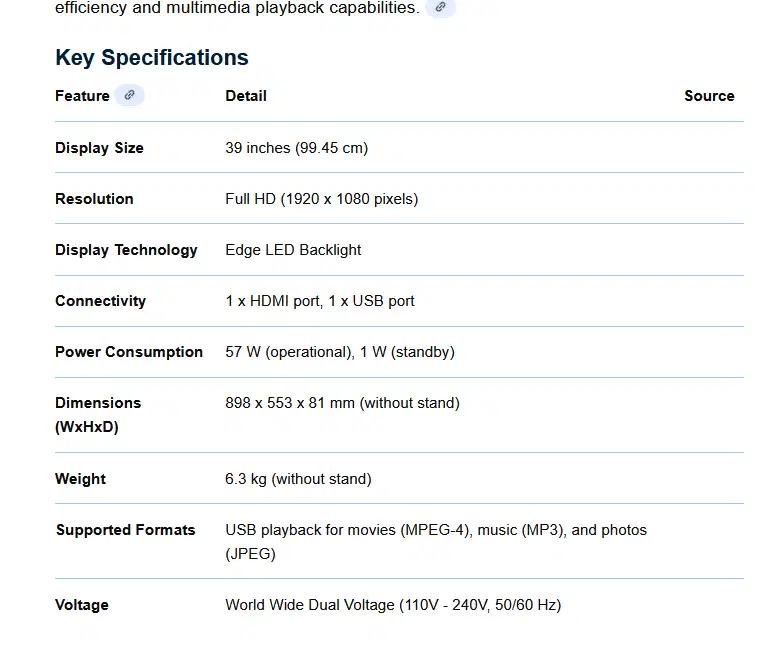Select the Resolution row label
This screenshot has height=654, width=766.
click(x=94, y=199)
